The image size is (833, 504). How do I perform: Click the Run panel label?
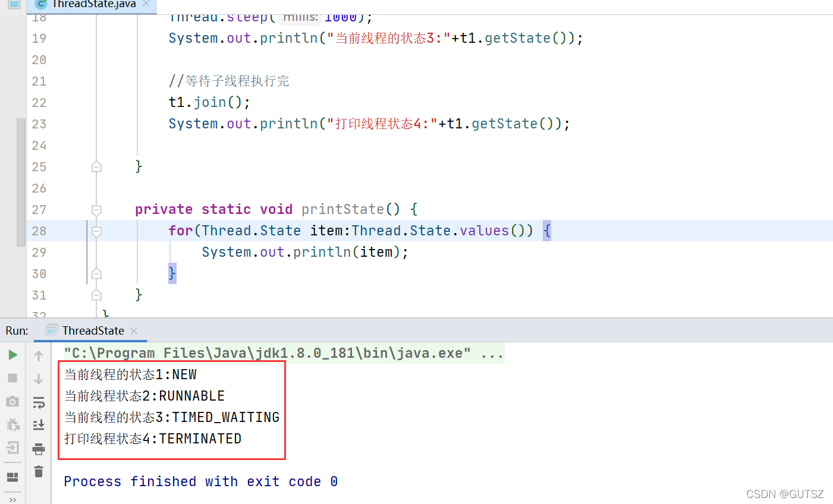[17, 330]
